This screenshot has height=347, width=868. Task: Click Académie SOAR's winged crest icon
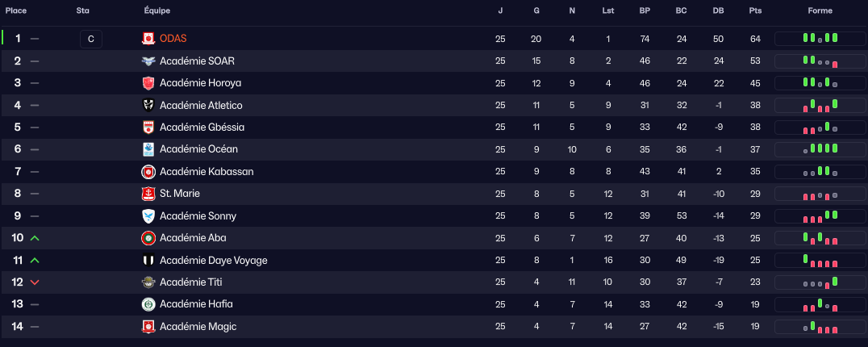pos(148,61)
